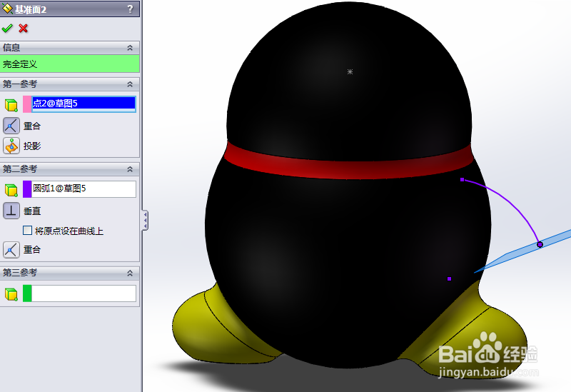Confirm plane with the green checkmark
Image resolution: width=571 pixels, height=392 pixels.
coord(7,28)
